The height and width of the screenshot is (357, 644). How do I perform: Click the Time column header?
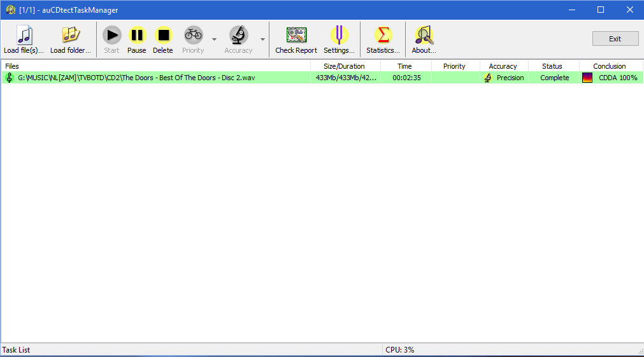(405, 66)
